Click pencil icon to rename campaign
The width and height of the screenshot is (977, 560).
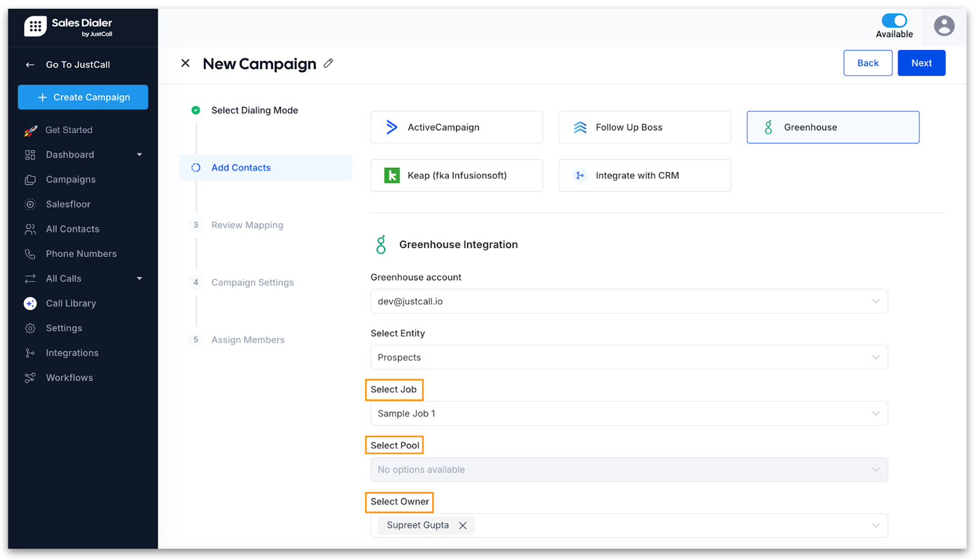[329, 64]
